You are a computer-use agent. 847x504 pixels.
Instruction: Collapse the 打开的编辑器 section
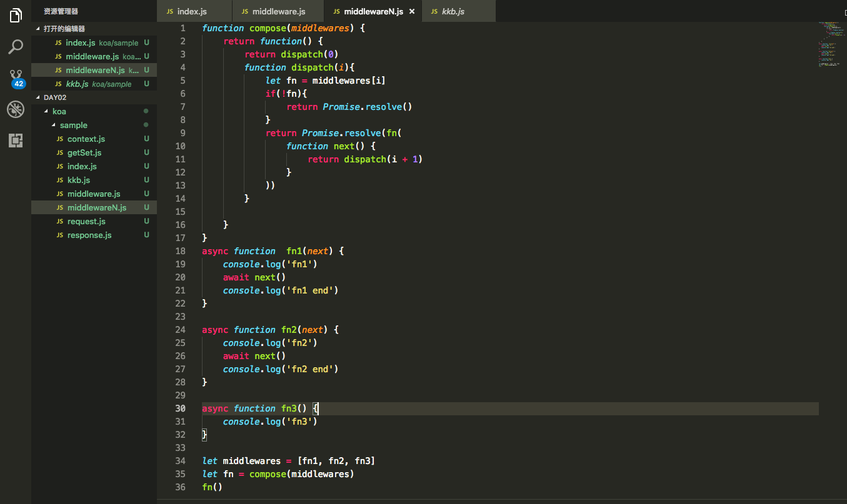coord(94,29)
